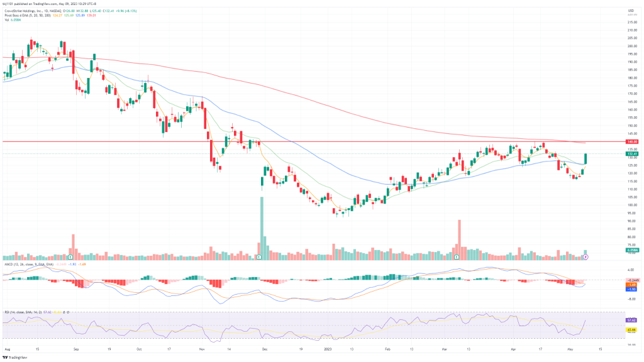Click the earnings 'E' marker in early March
Screen dimensions: 644x362
(x=457, y=257)
